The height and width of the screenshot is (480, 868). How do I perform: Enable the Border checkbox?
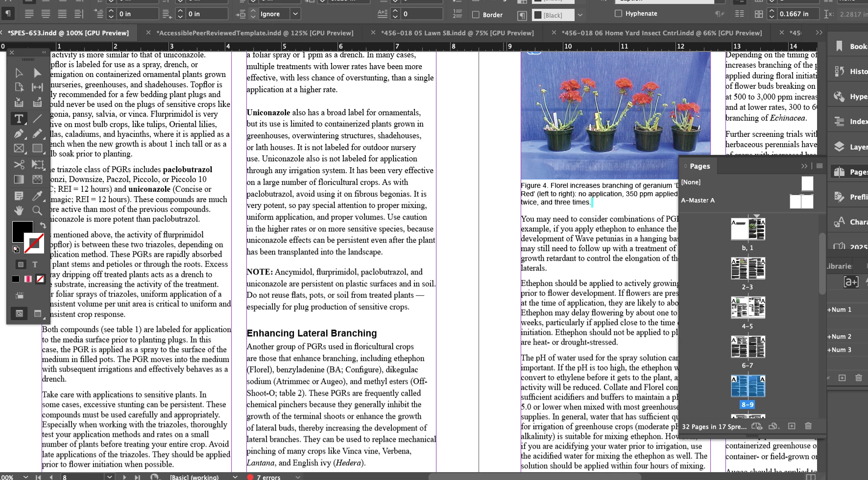(476, 15)
